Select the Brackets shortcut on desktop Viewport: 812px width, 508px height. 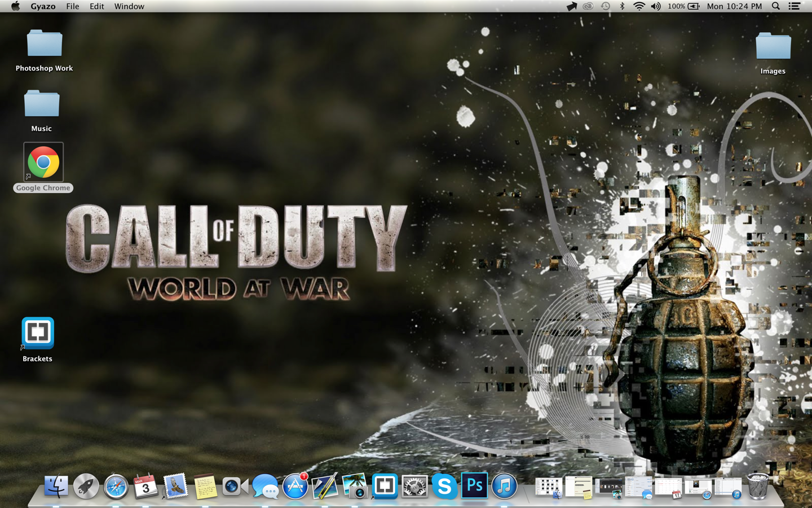coord(37,340)
